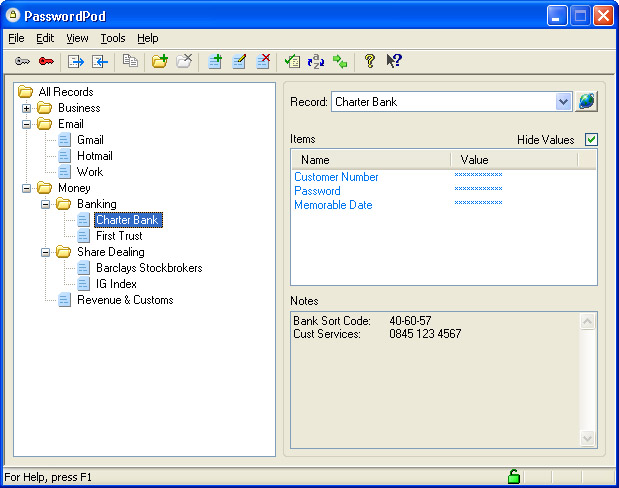Click the green double arrows icon
Viewport: 619px width, 488px height.
coord(340,61)
